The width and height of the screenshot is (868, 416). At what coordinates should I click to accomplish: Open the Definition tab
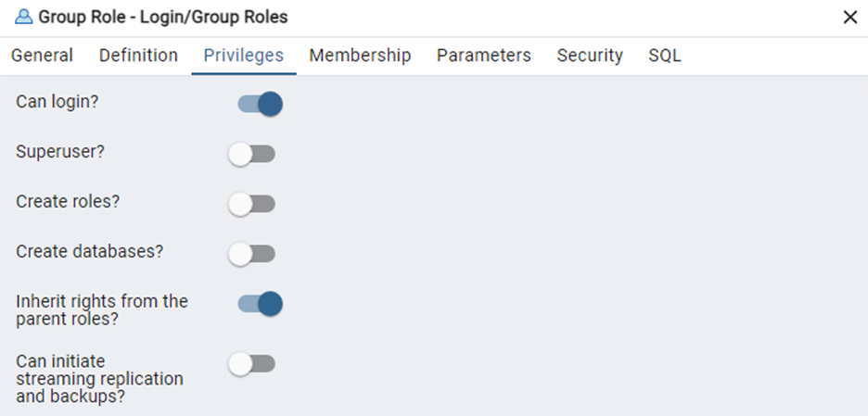(138, 56)
